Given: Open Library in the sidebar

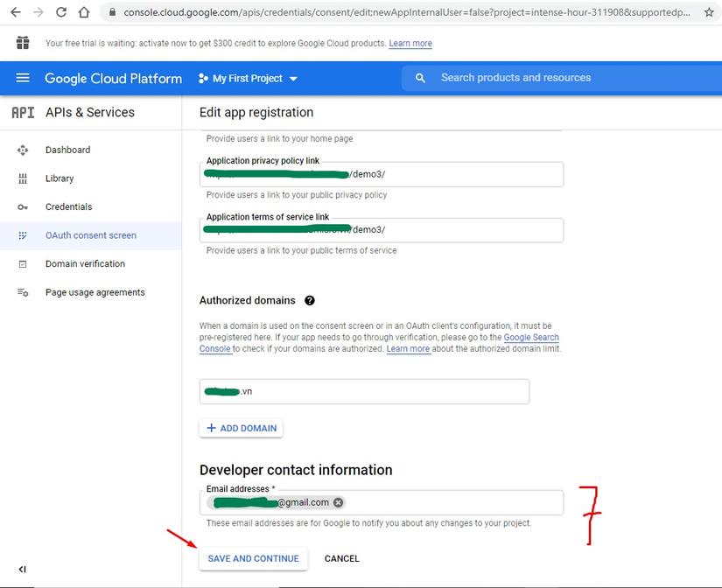Looking at the screenshot, I should pyautogui.click(x=60, y=178).
